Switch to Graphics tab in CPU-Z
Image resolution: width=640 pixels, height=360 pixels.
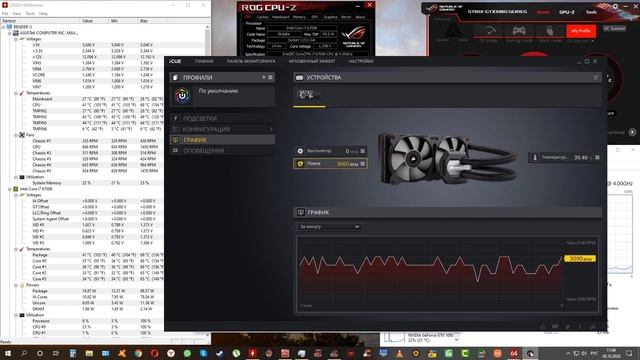click(330, 17)
